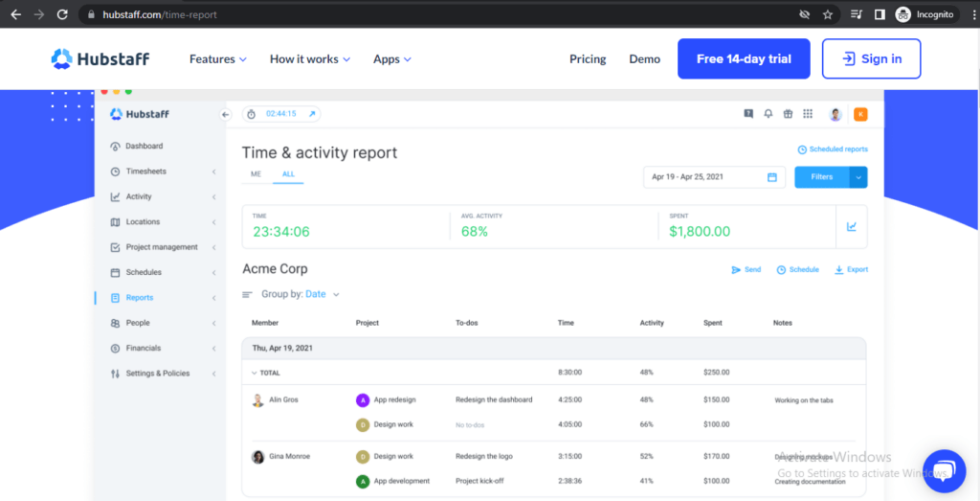Screen dimensions: 980x501
Task: Click the gift box icon
Action: click(789, 114)
